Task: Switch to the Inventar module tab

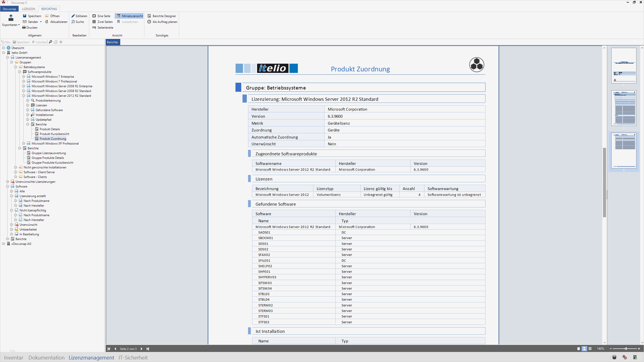Action: pyautogui.click(x=14, y=357)
